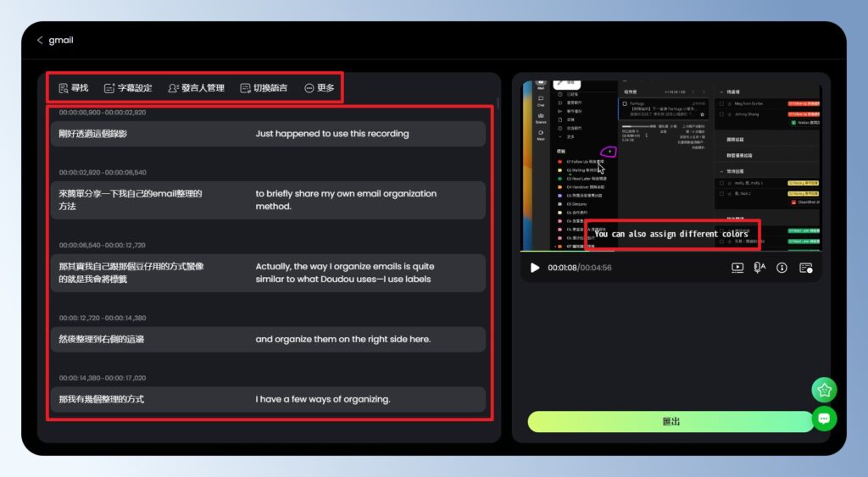Open 字幕設定 subtitle settings
This screenshot has width=868, height=477.
(128, 88)
